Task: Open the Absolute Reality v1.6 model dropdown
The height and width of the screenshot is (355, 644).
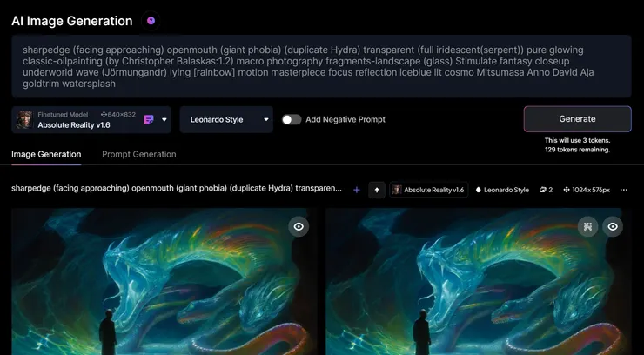Action: 164,120
